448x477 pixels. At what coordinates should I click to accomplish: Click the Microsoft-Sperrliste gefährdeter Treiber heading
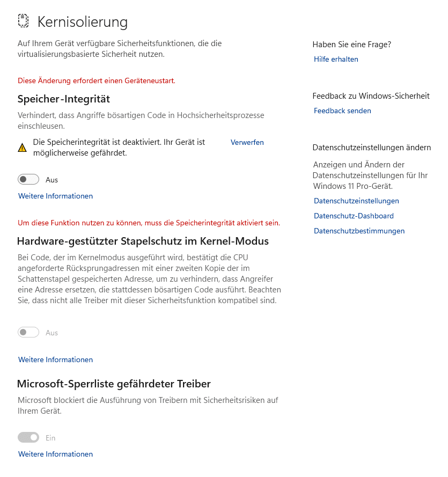(x=114, y=384)
